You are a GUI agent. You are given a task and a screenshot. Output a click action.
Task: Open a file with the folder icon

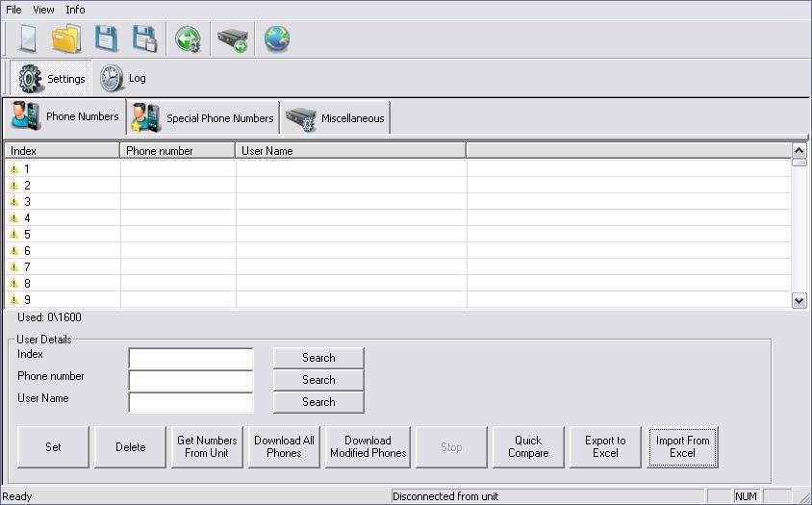(66, 39)
